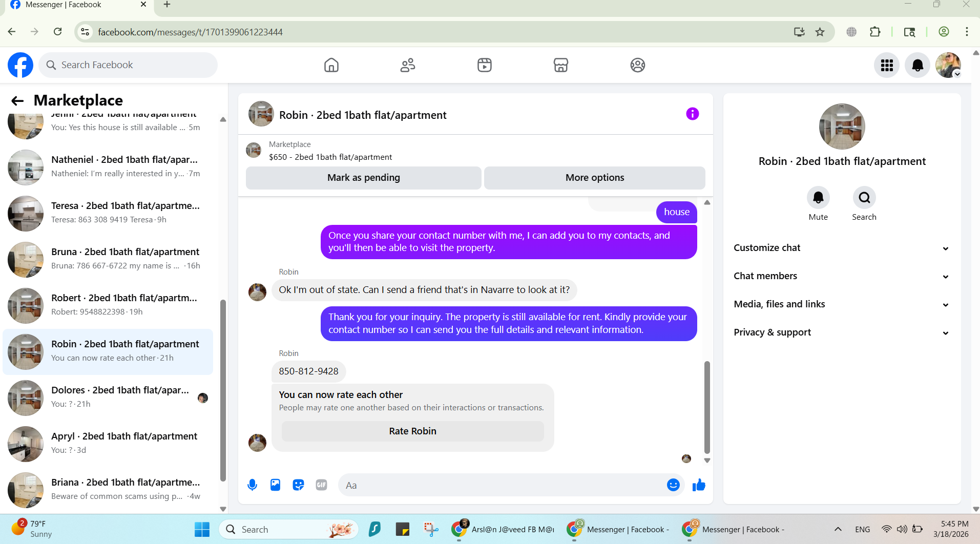Open Natheniel's 2bed 1bath conversation
Image resolution: width=980 pixels, height=544 pixels.
108,167
